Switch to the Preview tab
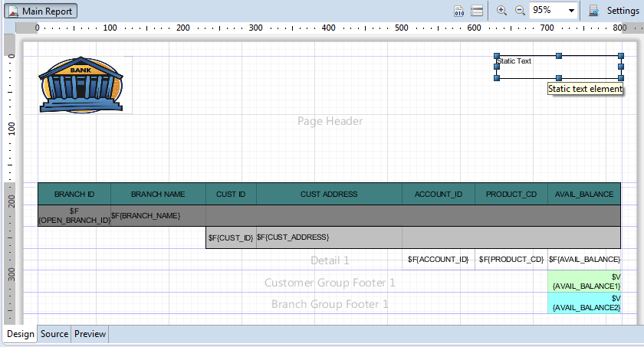The height and width of the screenshot is (347, 644). (90, 334)
